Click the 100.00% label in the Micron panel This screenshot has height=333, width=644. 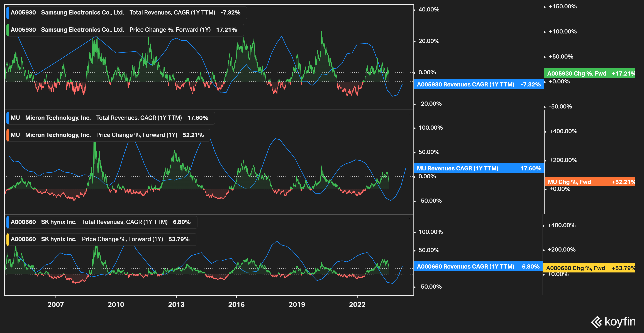click(431, 128)
